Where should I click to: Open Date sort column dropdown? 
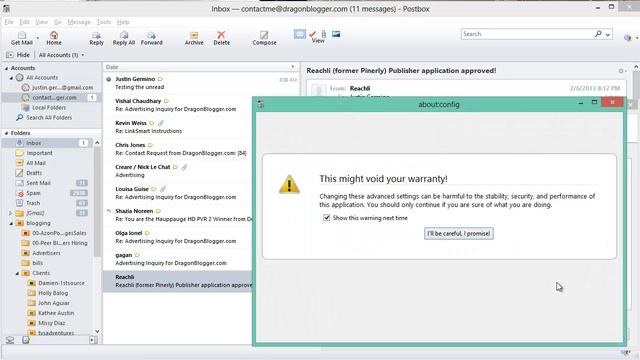coord(293,67)
